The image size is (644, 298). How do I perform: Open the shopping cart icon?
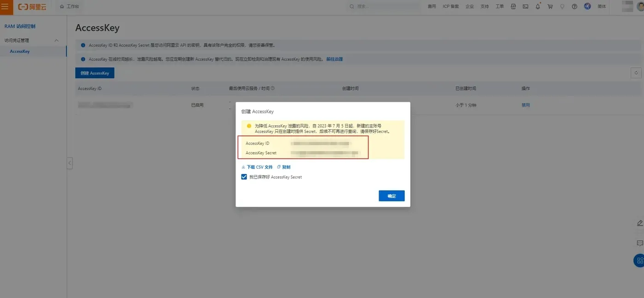[550, 6]
